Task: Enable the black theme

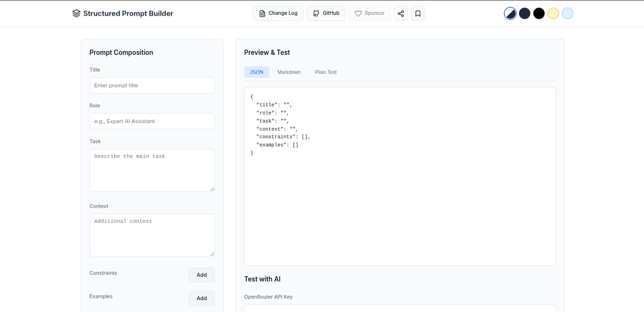Action: tap(539, 13)
